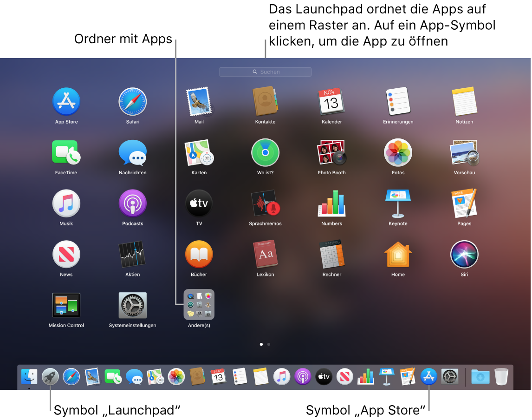532x420 pixels.
Task: Open the Mail app
Action: 199,101
